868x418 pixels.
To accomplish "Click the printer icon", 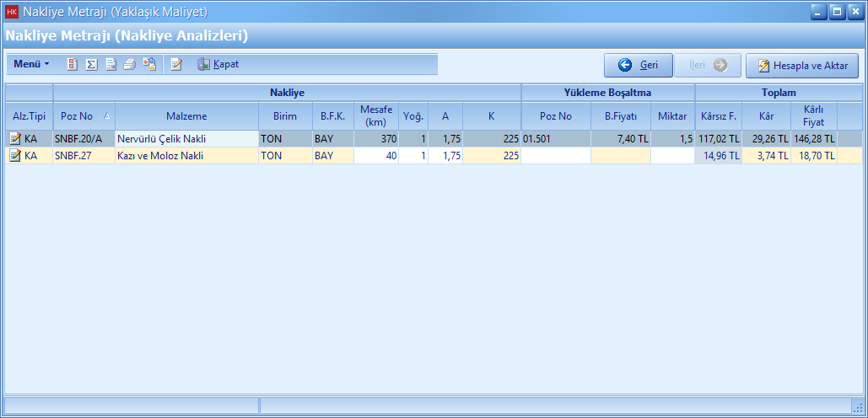I will click(129, 64).
